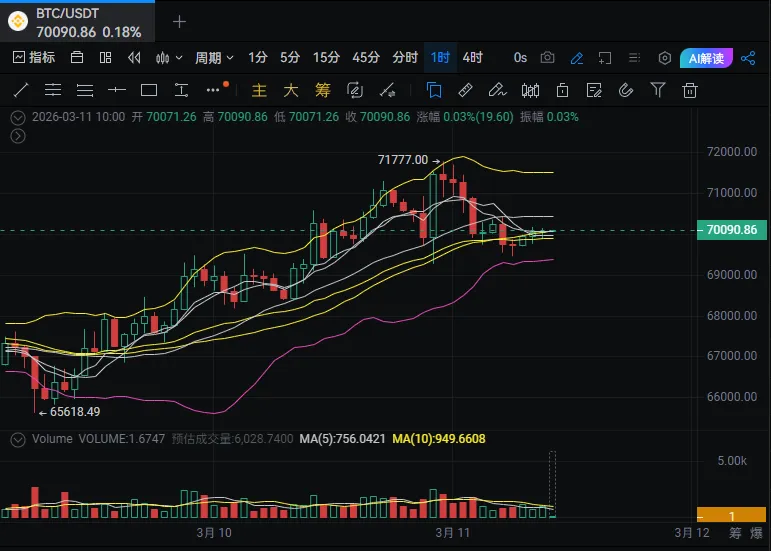
Task: Select the rectangle drawing tool
Action: pos(148,90)
